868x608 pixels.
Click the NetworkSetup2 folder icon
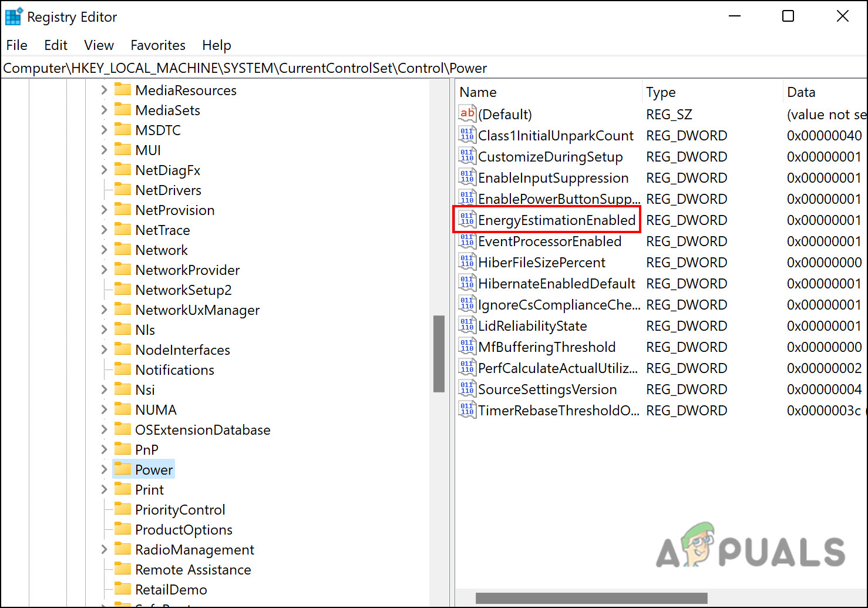123,289
